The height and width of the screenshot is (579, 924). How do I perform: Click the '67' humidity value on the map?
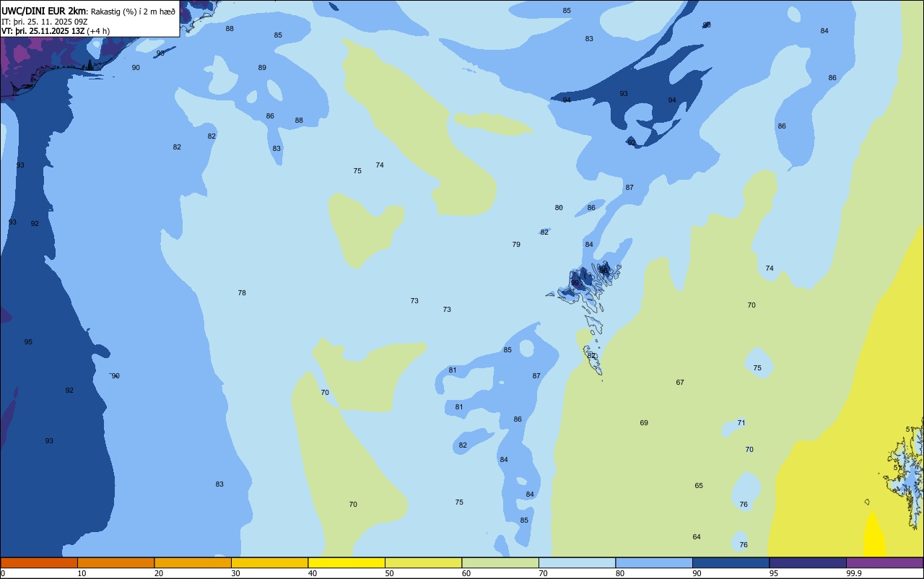click(x=680, y=383)
